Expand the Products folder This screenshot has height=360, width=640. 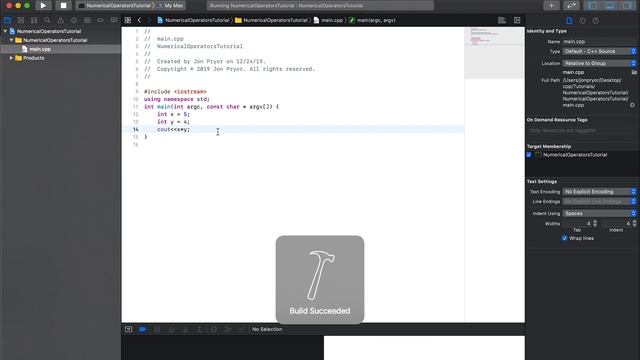(x=12, y=58)
